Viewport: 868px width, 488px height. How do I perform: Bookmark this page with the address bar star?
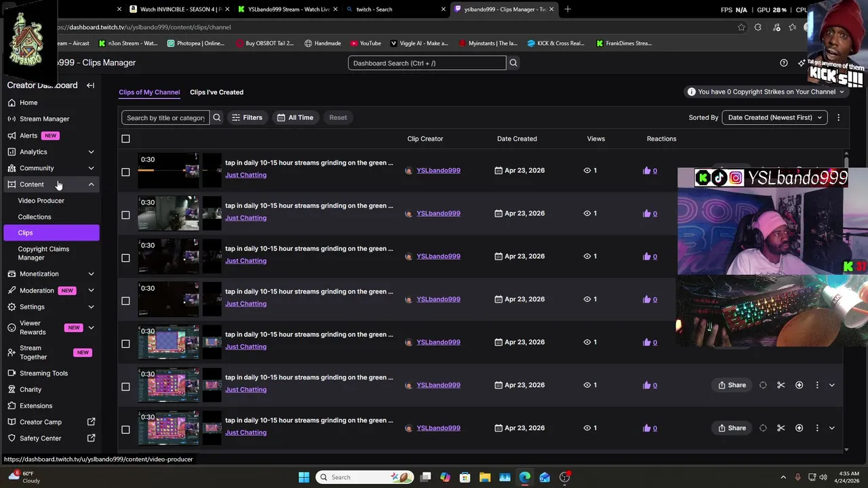741,27
